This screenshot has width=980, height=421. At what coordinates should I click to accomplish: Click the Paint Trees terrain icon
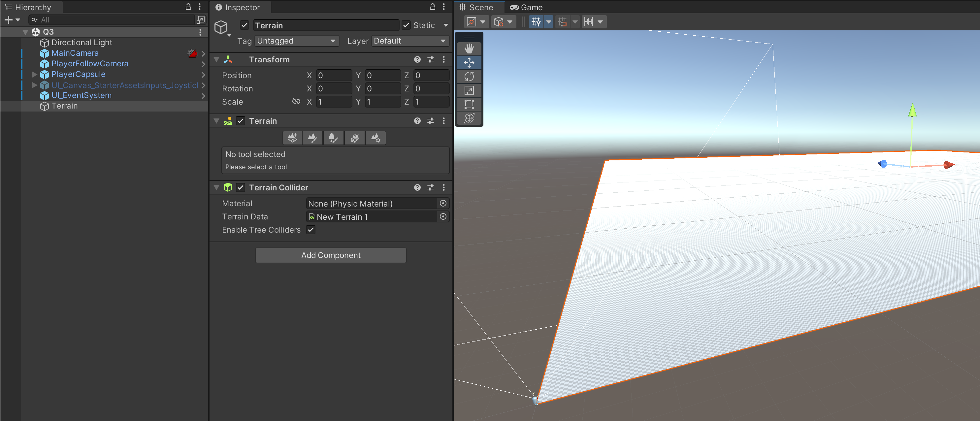(x=333, y=138)
